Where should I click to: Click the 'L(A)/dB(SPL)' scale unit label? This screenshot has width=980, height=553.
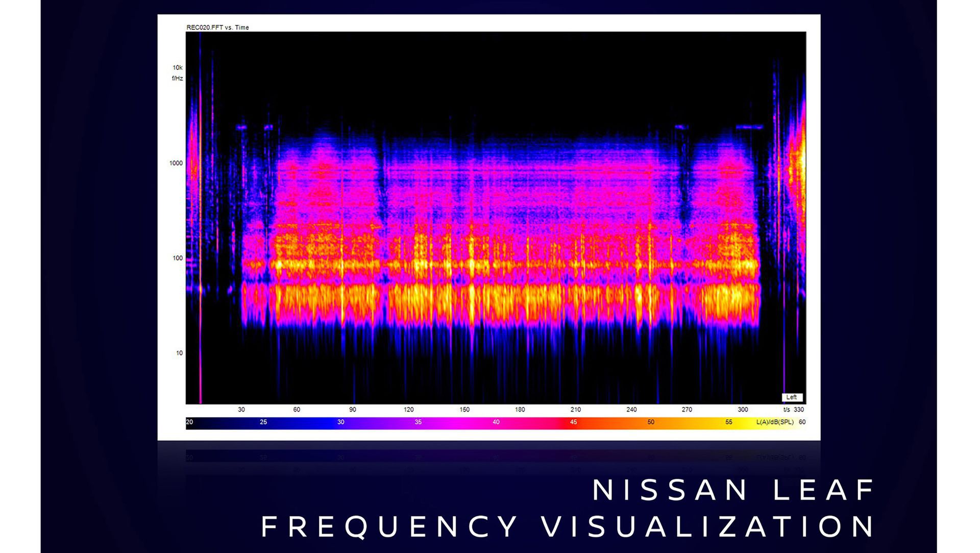[775, 422]
